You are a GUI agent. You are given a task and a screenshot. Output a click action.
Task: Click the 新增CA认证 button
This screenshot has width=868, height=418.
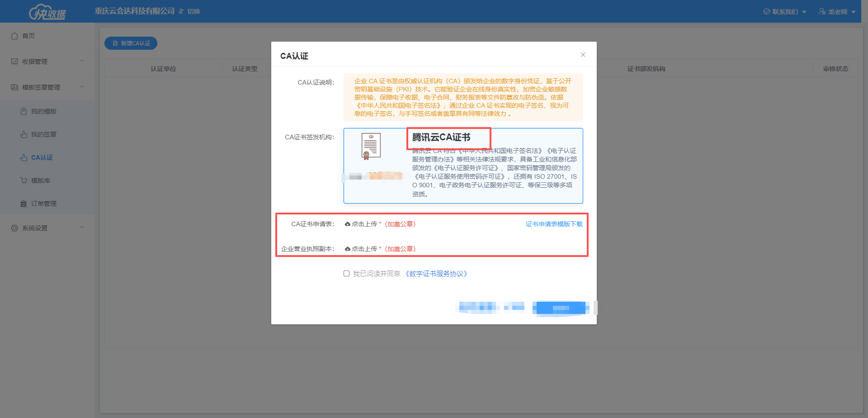[131, 43]
